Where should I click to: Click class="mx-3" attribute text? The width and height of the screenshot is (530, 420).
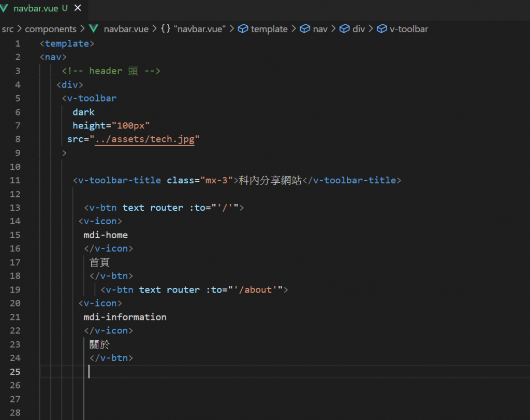pyautogui.click(x=200, y=180)
